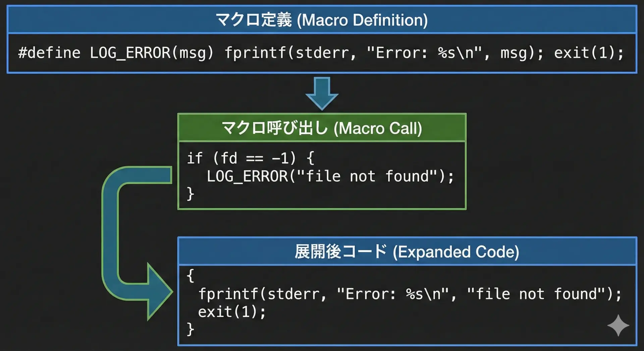The width and height of the screenshot is (644, 351).
Task: Click the sparkle star icon in bottom-right corner
Action: click(618, 325)
